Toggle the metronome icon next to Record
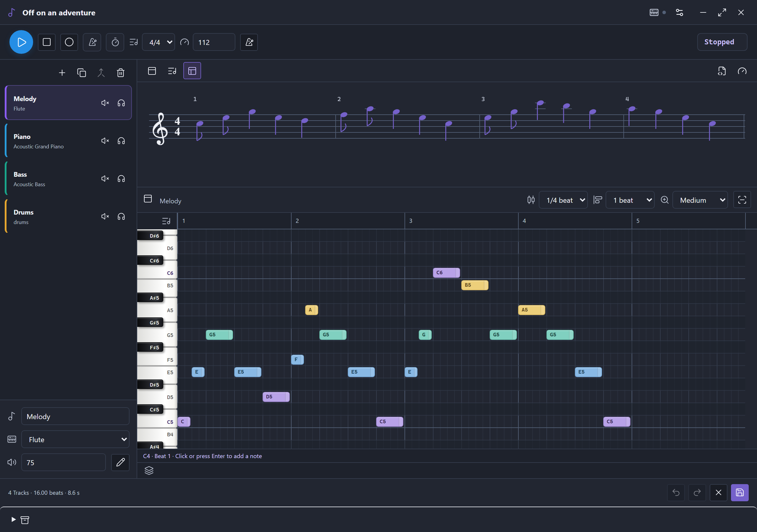Screen dimensions: 757x532 (92, 42)
